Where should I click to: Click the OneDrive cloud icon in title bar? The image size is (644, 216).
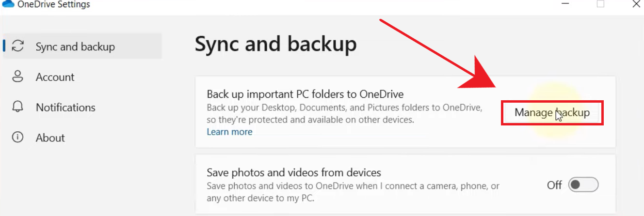pos(8,4)
